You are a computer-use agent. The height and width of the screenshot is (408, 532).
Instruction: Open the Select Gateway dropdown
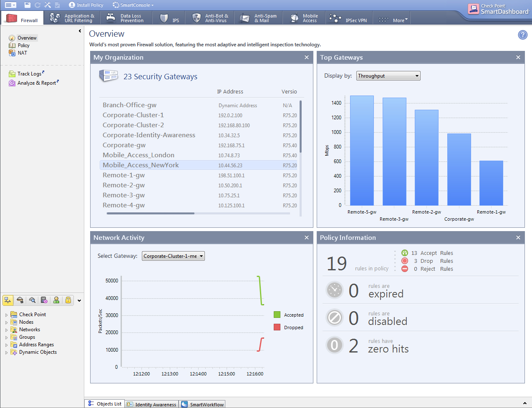[173, 256]
